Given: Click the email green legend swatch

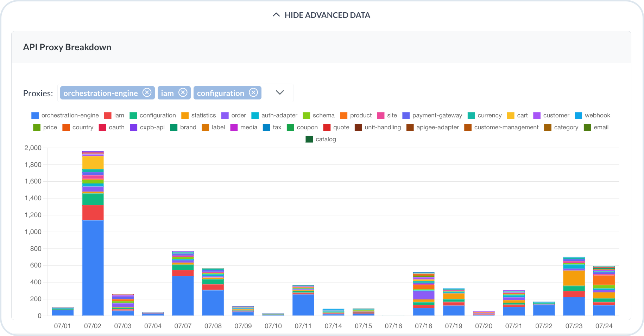Looking at the screenshot, I should click(587, 127).
